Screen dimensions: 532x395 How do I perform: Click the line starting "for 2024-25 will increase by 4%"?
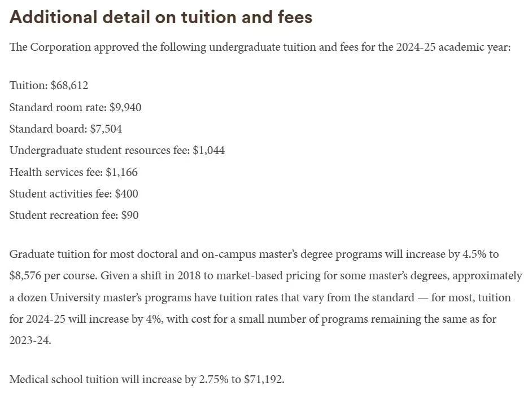pyautogui.click(x=252, y=319)
